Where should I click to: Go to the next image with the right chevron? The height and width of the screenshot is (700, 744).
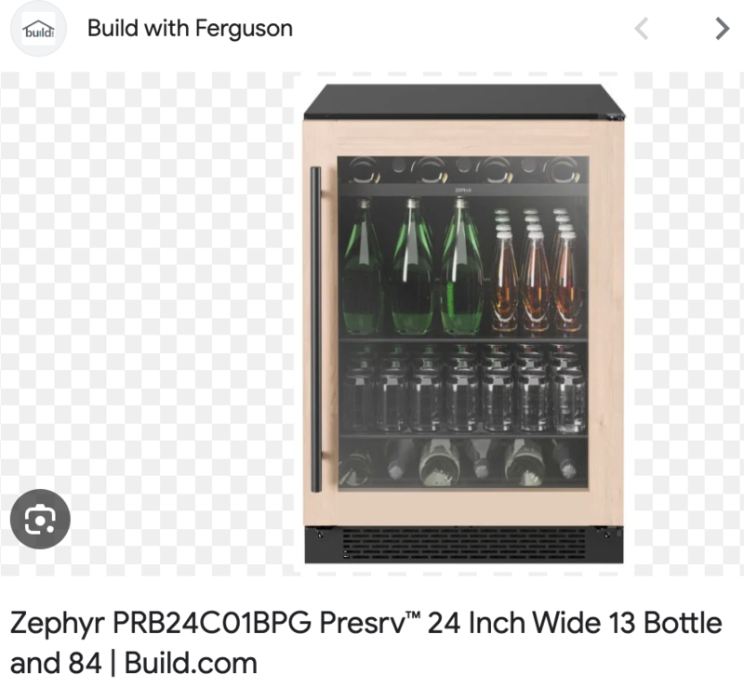[x=722, y=29]
